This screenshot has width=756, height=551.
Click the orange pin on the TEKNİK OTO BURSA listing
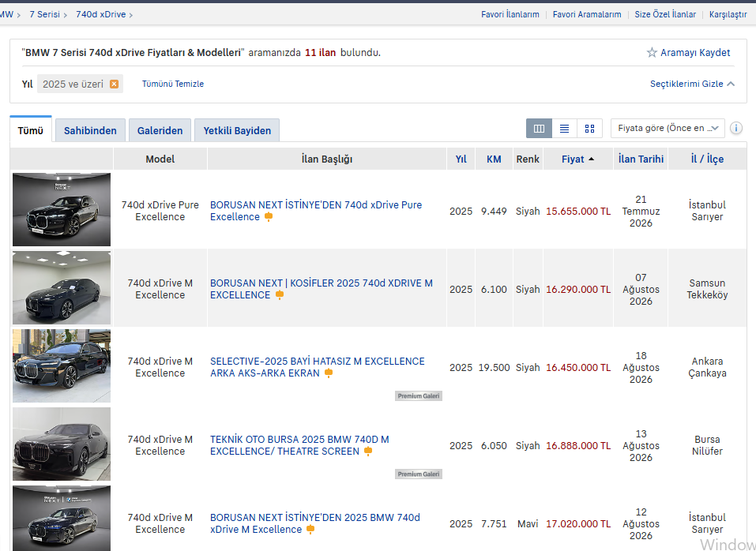(368, 452)
